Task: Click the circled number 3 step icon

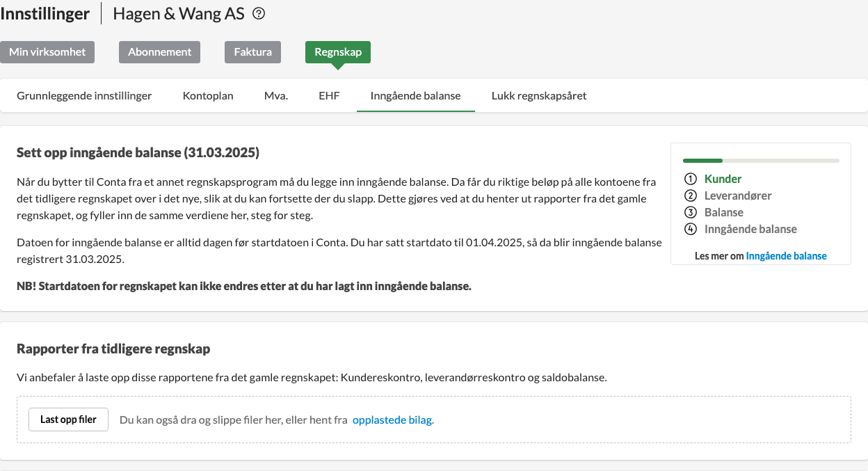Action: [690, 212]
